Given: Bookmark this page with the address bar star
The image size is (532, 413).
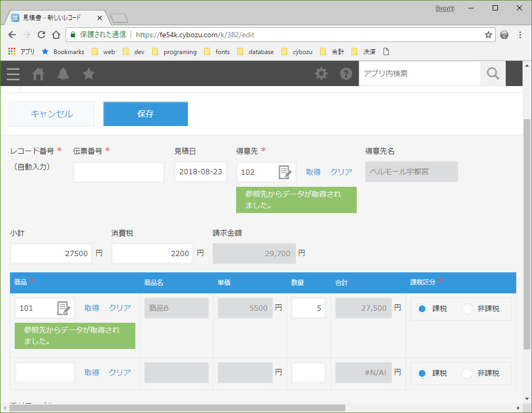Looking at the screenshot, I should pos(488,35).
